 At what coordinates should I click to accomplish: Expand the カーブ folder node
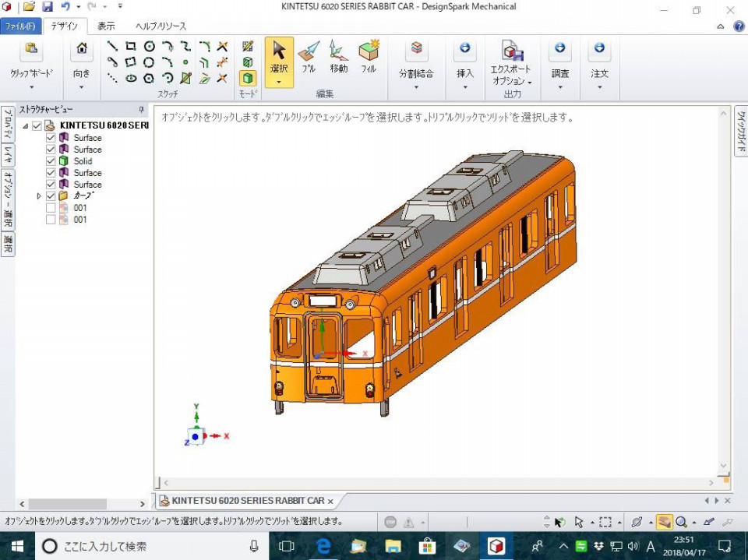pyautogui.click(x=39, y=196)
